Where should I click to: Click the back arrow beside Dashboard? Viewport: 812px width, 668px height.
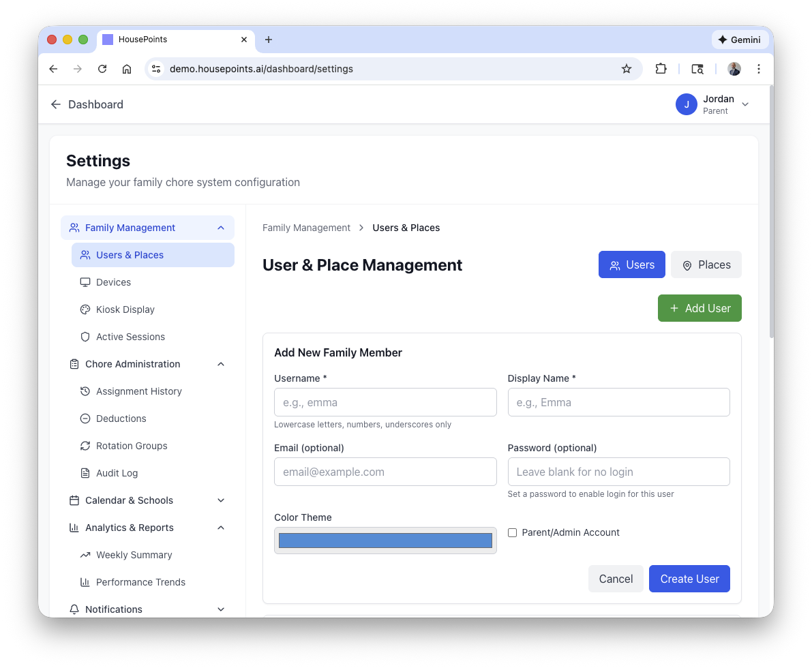tap(56, 104)
